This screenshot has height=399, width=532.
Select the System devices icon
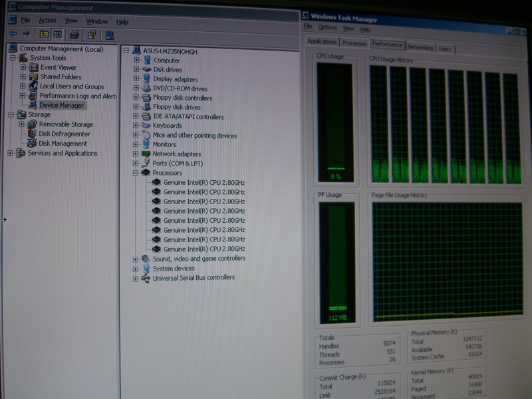click(146, 269)
